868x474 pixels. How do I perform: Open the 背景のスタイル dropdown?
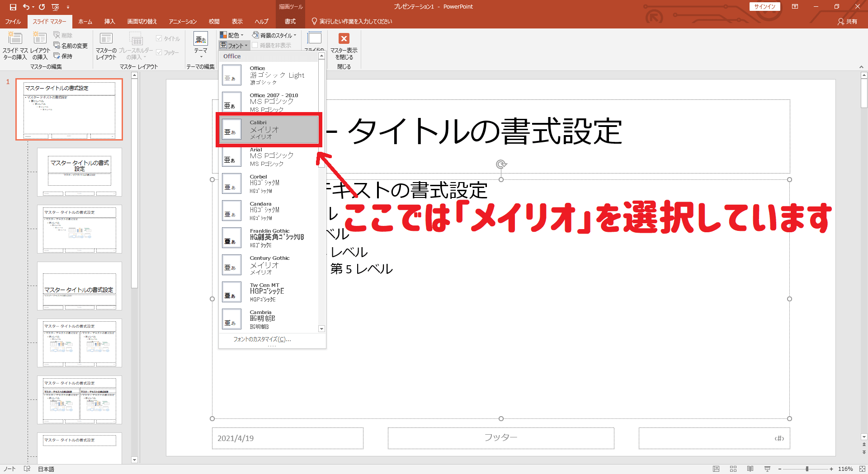pyautogui.click(x=274, y=35)
